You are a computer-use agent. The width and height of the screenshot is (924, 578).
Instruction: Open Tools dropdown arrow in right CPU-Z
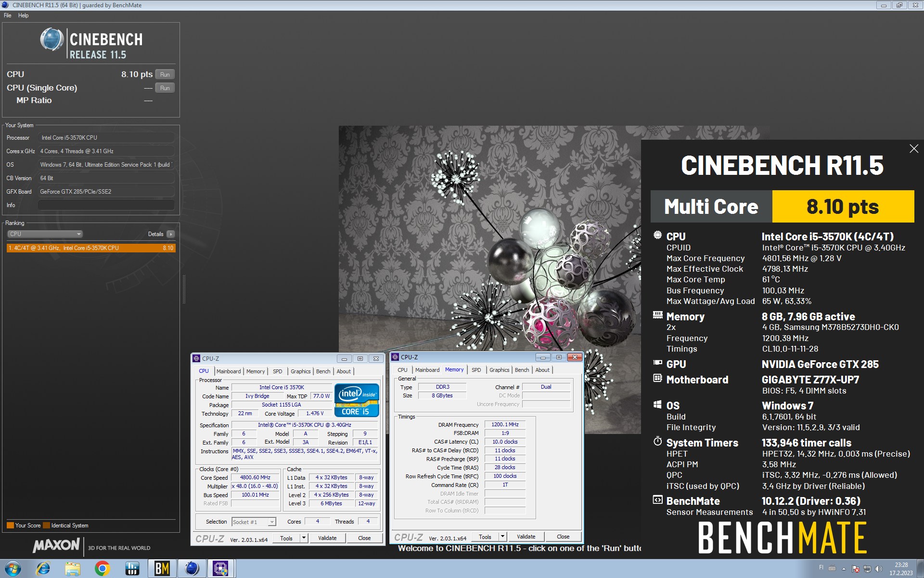click(502, 537)
